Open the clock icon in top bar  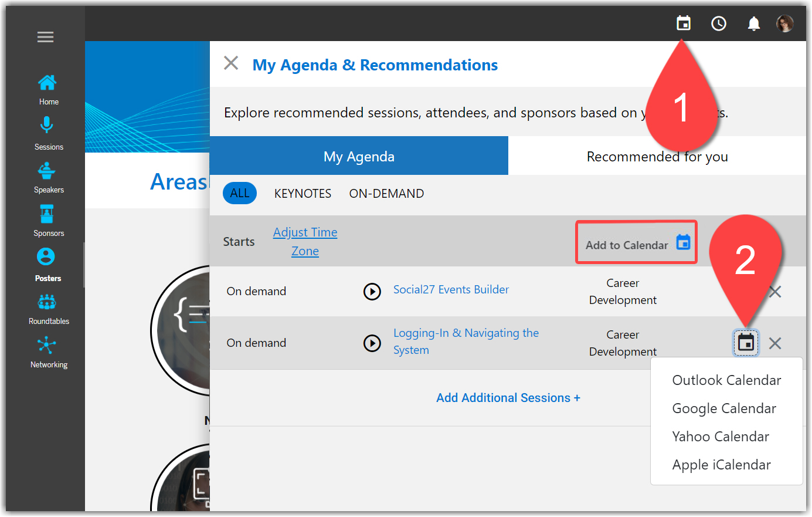(x=718, y=23)
